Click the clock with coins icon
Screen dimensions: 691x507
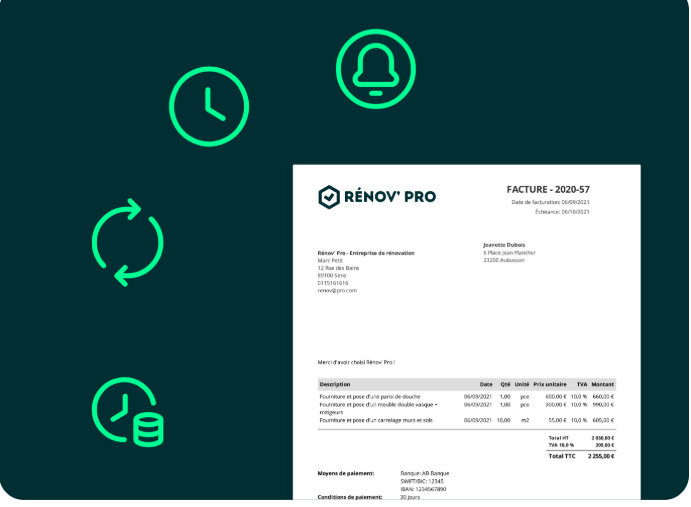(128, 412)
